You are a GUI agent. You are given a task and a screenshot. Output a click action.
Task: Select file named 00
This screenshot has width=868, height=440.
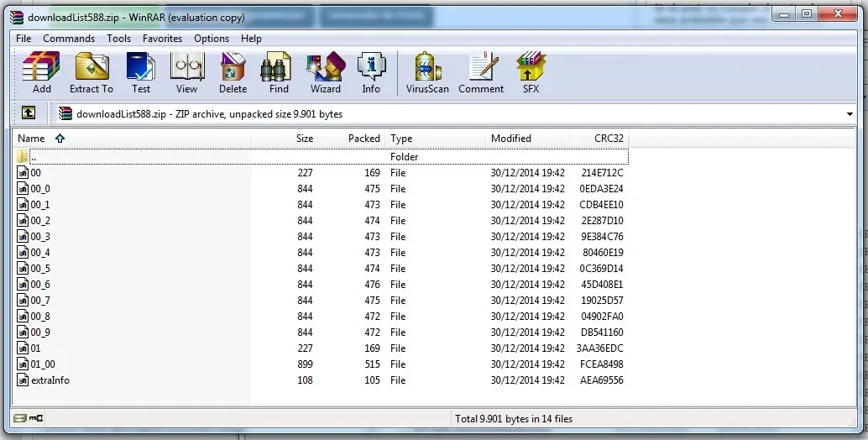coord(35,173)
